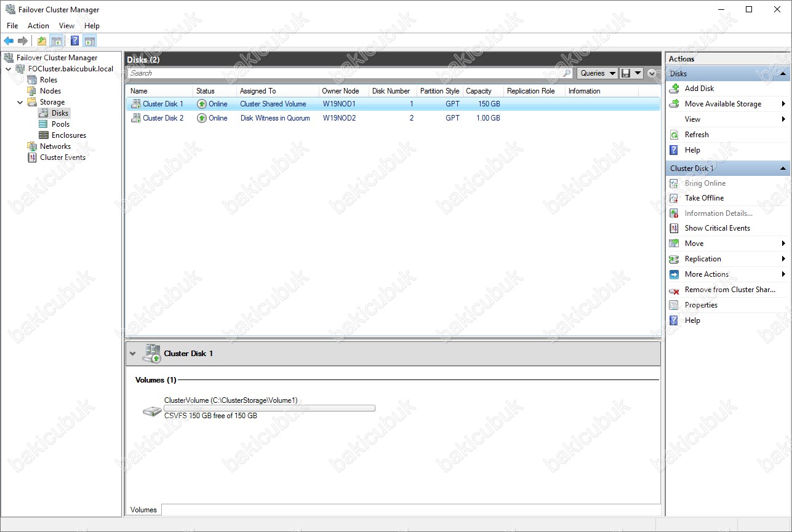Click the search magnifier icon
792x532 pixels.
click(567, 73)
